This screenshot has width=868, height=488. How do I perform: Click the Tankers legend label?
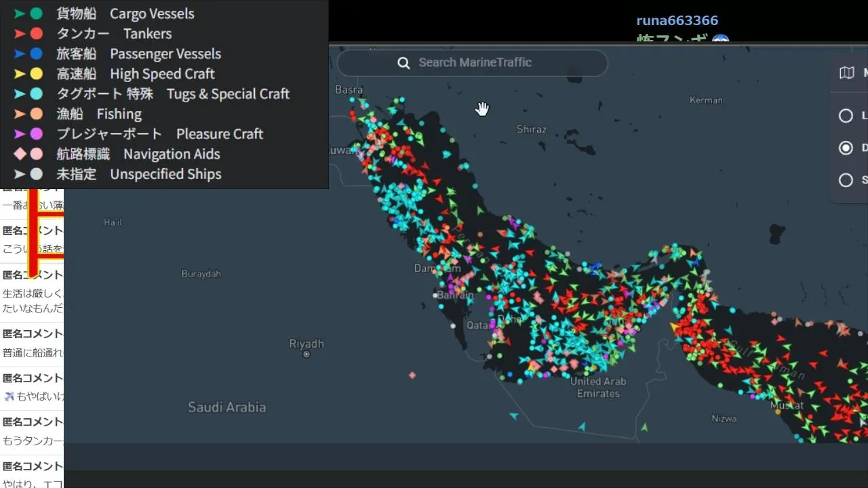coord(114,33)
